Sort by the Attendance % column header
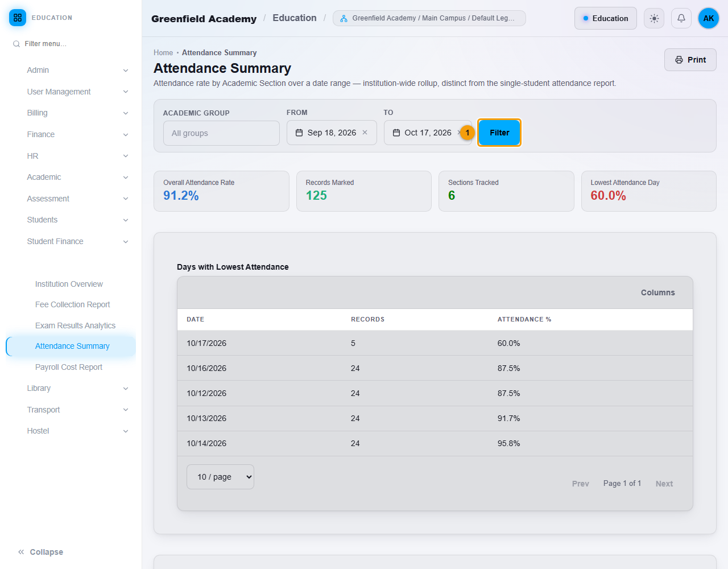The height and width of the screenshot is (569, 728). [524, 319]
